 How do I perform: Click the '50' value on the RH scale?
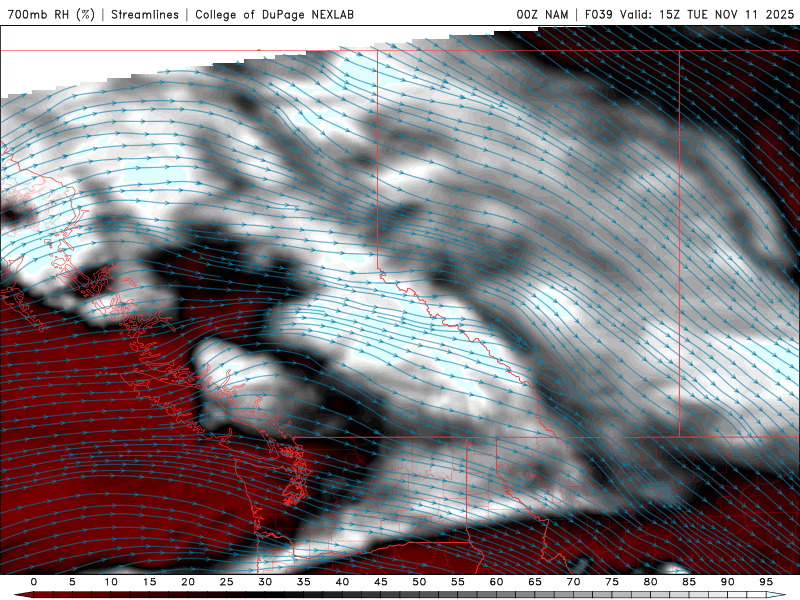point(419,582)
